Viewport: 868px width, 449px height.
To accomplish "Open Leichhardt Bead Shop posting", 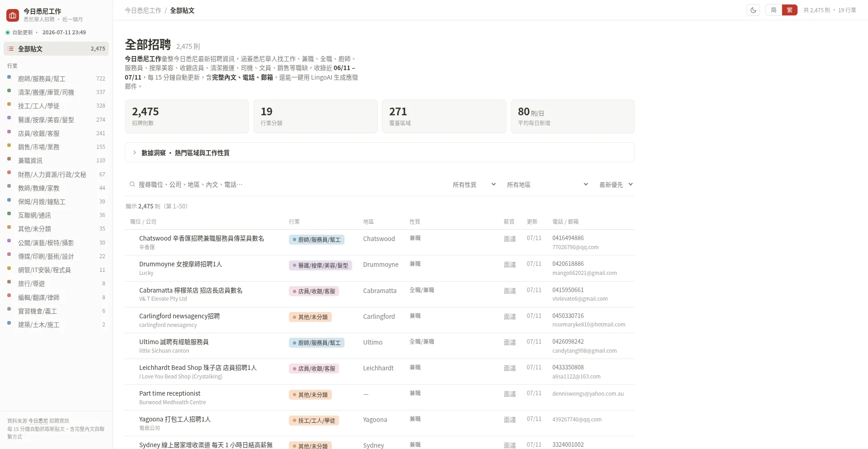I will point(198,368).
